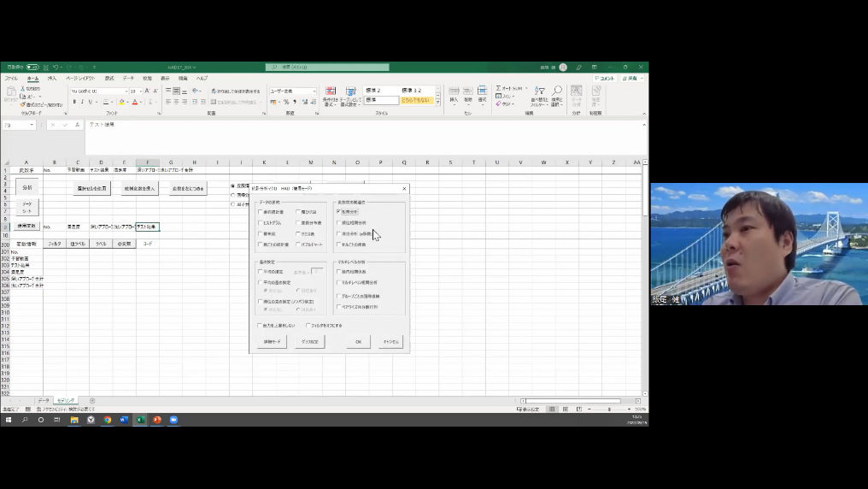Open Zoom app from the taskbar
The image size is (868, 489).
point(173,420)
